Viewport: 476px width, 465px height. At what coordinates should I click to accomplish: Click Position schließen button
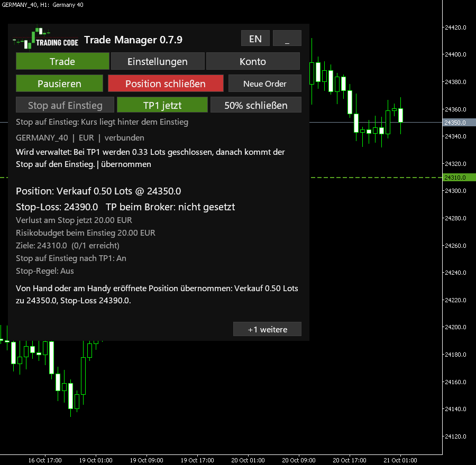[166, 83]
